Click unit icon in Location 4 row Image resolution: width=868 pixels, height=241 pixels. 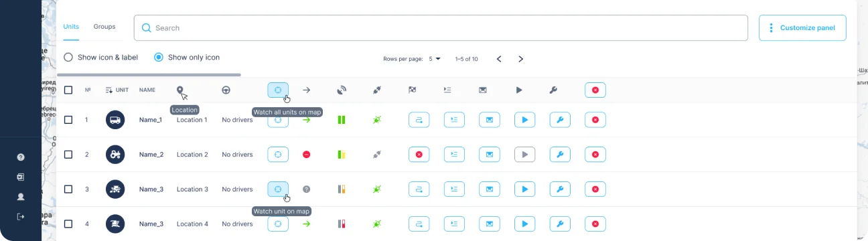[115, 224]
